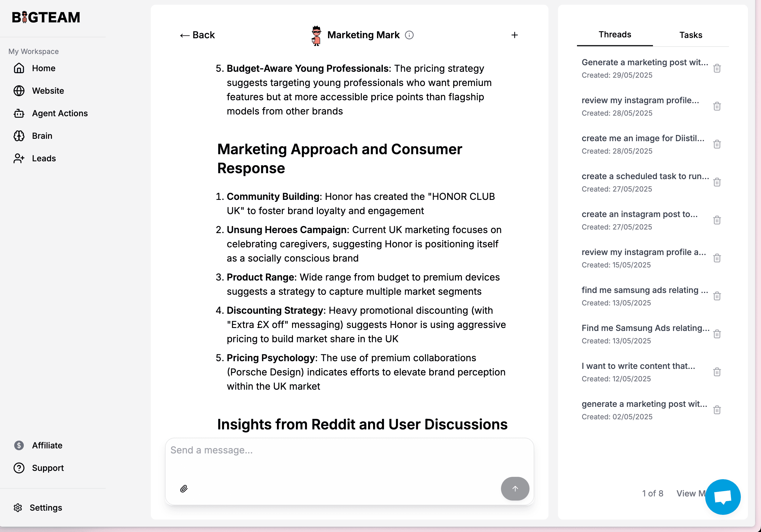Click heading 'Marketing Approach and Consumer Response'

340,159
